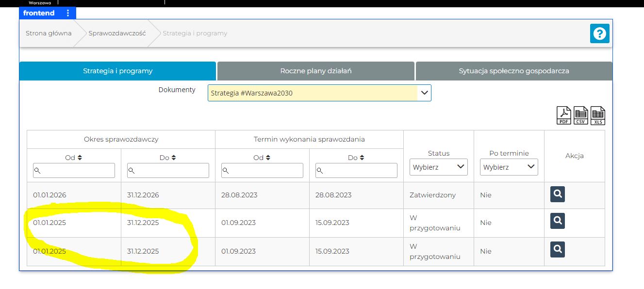The width and height of the screenshot is (644, 289).
Task: Open the Status filter dropdown
Action: click(x=438, y=167)
